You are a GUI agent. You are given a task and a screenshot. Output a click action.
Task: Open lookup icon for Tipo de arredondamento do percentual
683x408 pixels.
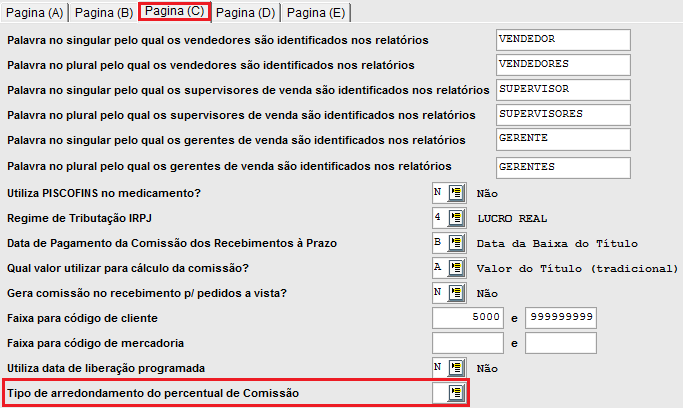click(x=456, y=393)
